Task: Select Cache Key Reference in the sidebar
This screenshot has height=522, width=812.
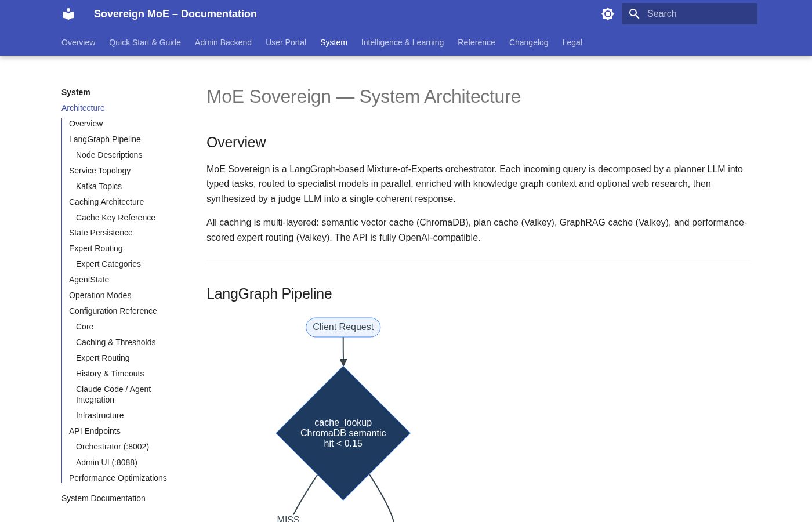Action: (x=115, y=217)
